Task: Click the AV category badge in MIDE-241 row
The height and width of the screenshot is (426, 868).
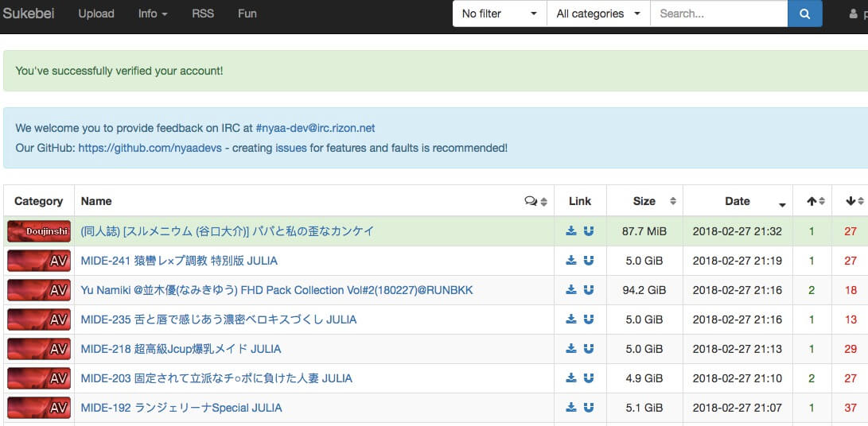Action: tap(39, 261)
